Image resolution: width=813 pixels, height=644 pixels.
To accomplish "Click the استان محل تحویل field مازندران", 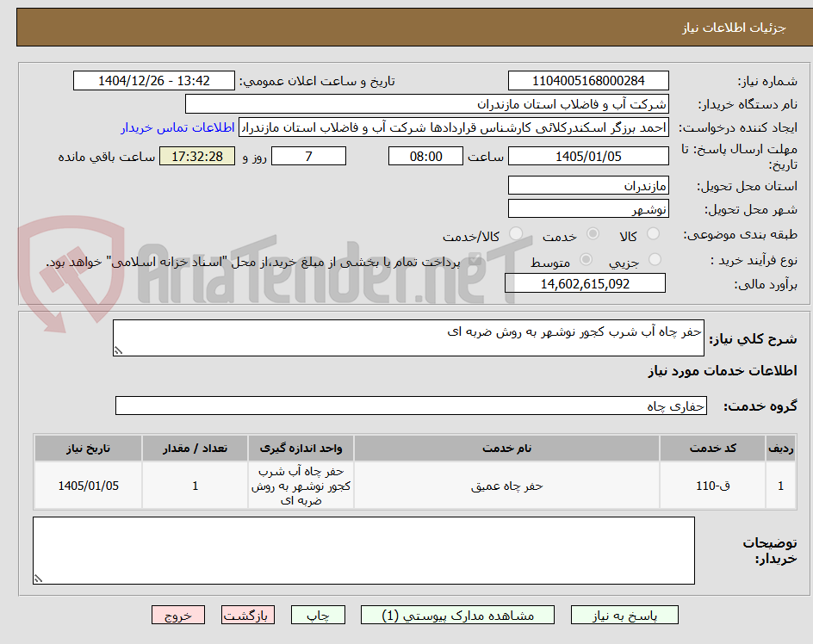I will [588, 186].
